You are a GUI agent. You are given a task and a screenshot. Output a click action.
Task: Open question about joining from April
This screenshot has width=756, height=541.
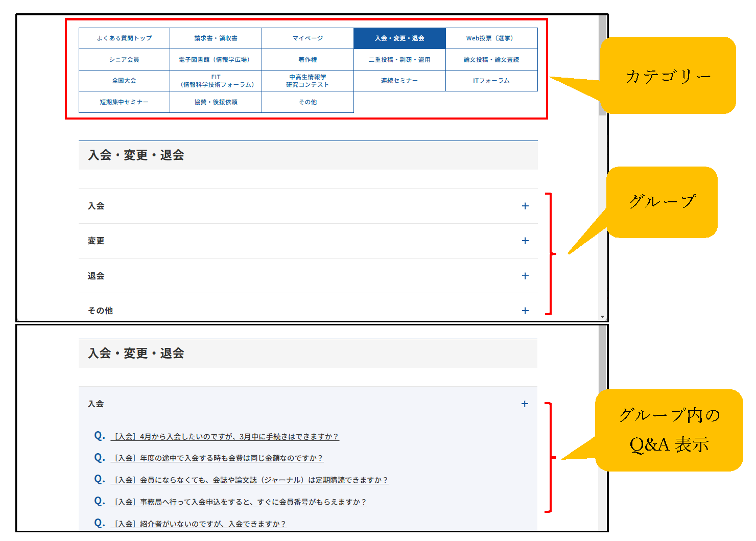point(226,437)
